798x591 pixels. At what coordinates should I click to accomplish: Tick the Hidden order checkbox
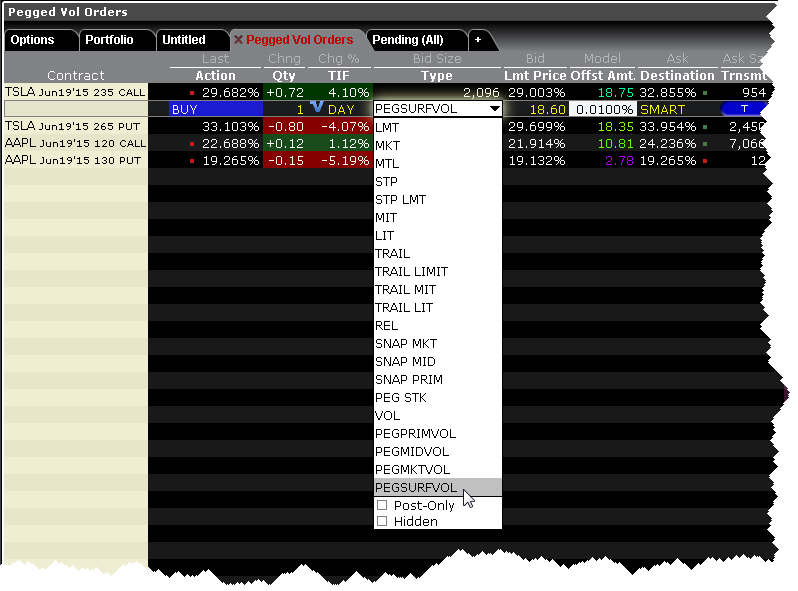point(382,522)
